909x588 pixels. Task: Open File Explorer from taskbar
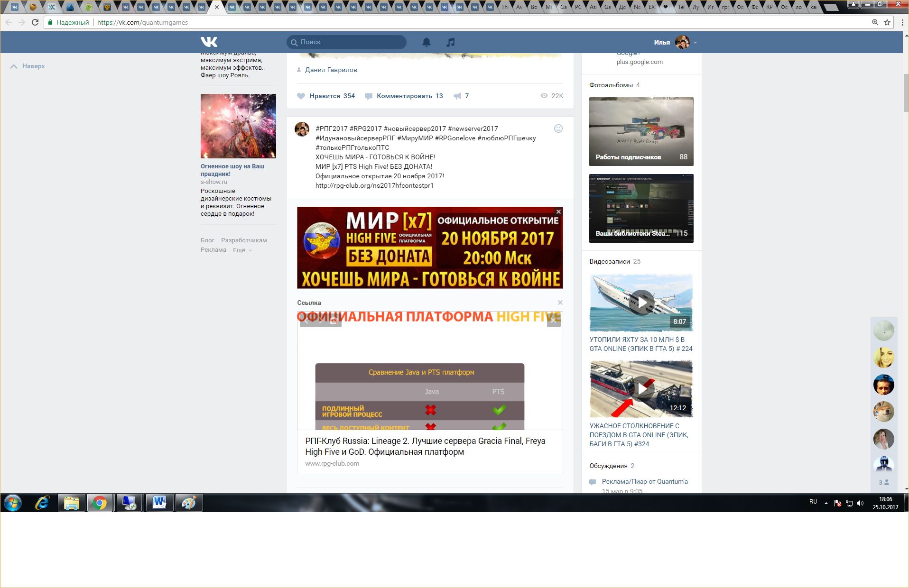pyautogui.click(x=71, y=503)
